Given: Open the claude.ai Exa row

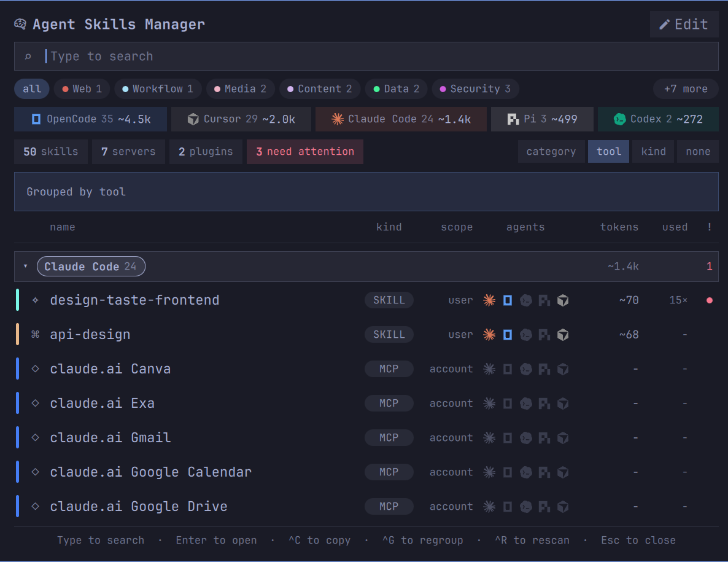Looking at the screenshot, I should pos(366,403).
